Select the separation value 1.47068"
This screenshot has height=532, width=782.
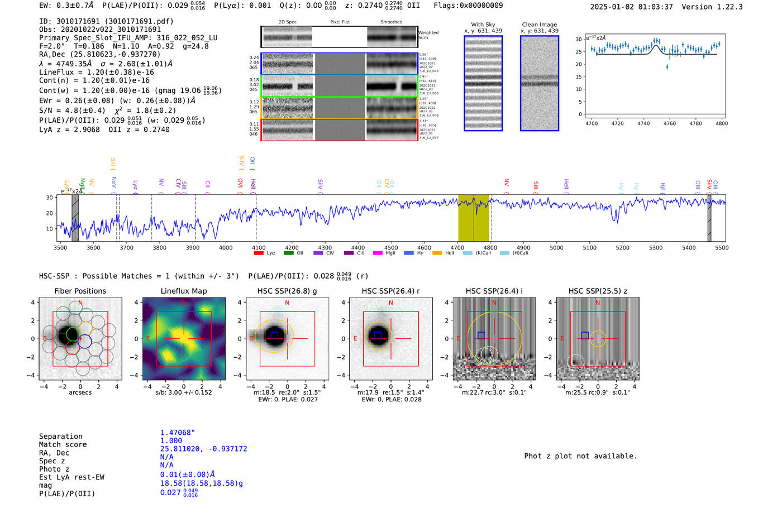(178, 433)
